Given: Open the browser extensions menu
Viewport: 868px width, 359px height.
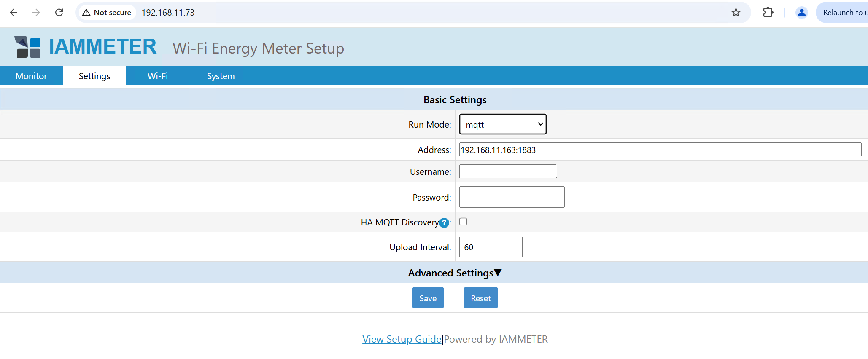Looking at the screenshot, I should [x=768, y=13].
